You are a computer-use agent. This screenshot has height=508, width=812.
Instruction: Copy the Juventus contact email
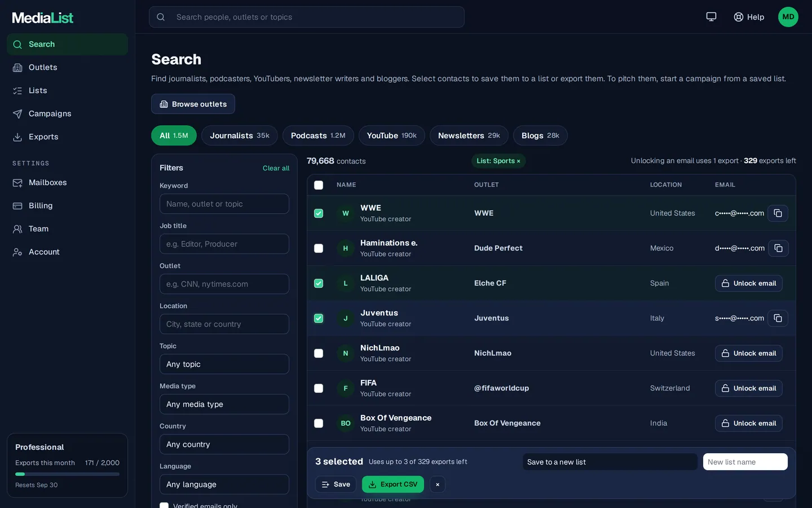(778, 318)
